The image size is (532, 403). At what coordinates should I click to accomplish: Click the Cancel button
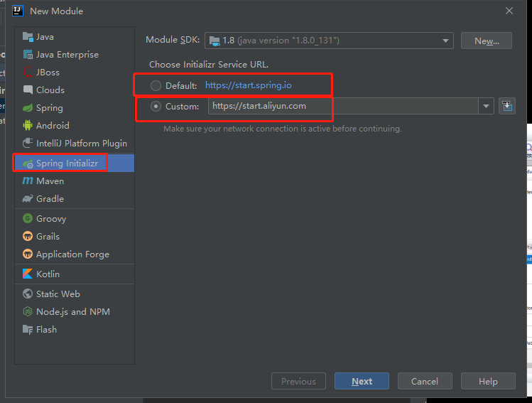tap(425, 381)
